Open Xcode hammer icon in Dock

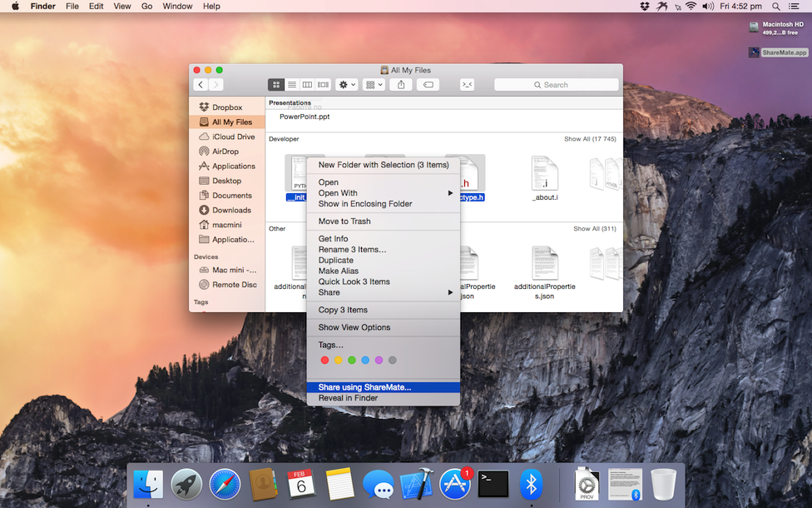pos(417,485)
